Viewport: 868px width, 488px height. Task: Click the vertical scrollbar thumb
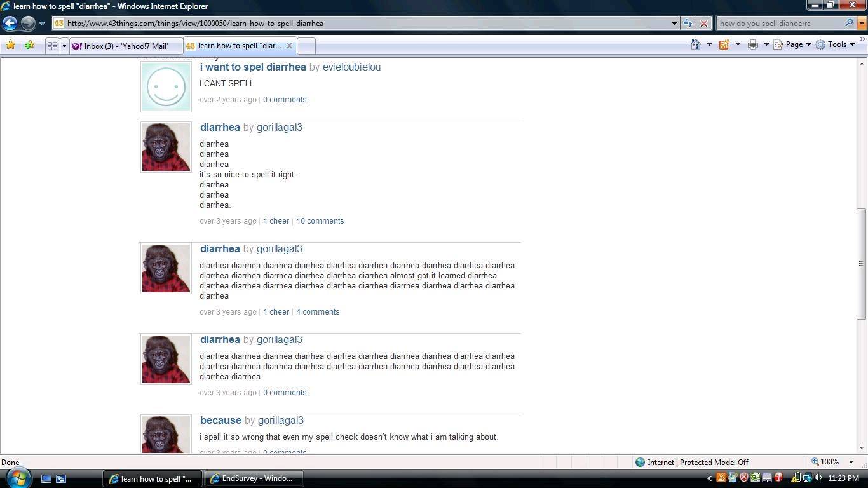coord(862,264)
